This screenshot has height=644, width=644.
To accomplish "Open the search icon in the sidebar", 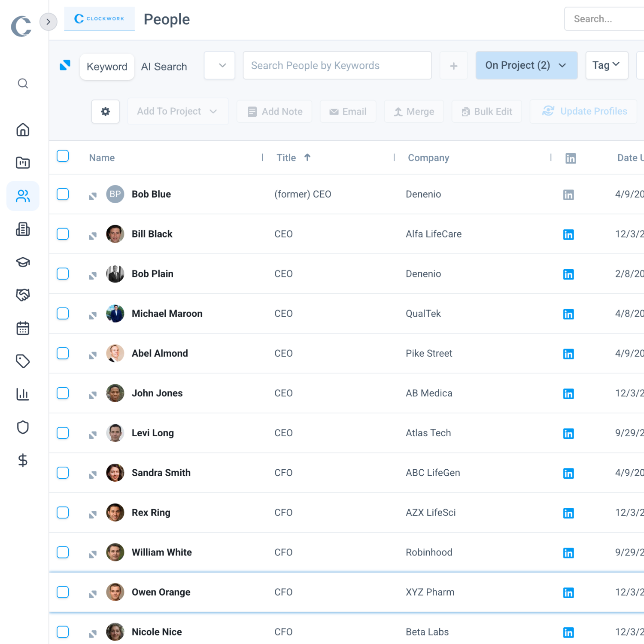I will 23,84.
